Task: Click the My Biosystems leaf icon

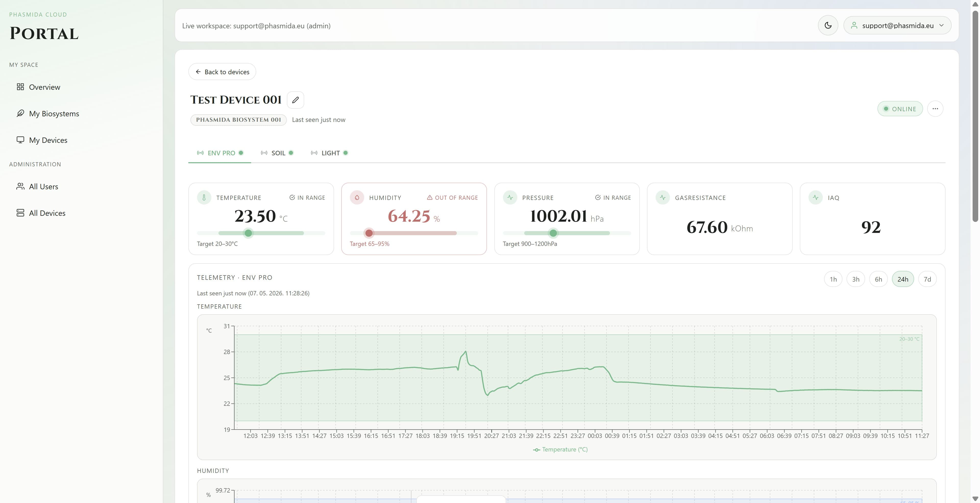Action: coord(20,113)
